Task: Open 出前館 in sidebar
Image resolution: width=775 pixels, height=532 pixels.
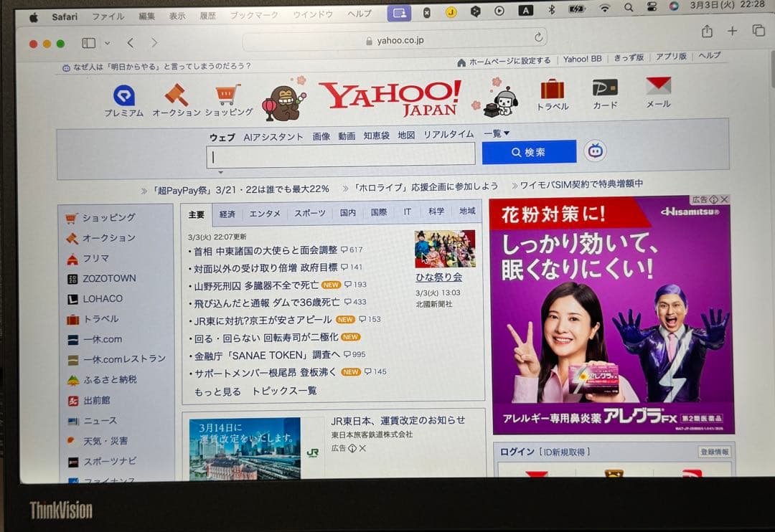Action: (96, 401)
